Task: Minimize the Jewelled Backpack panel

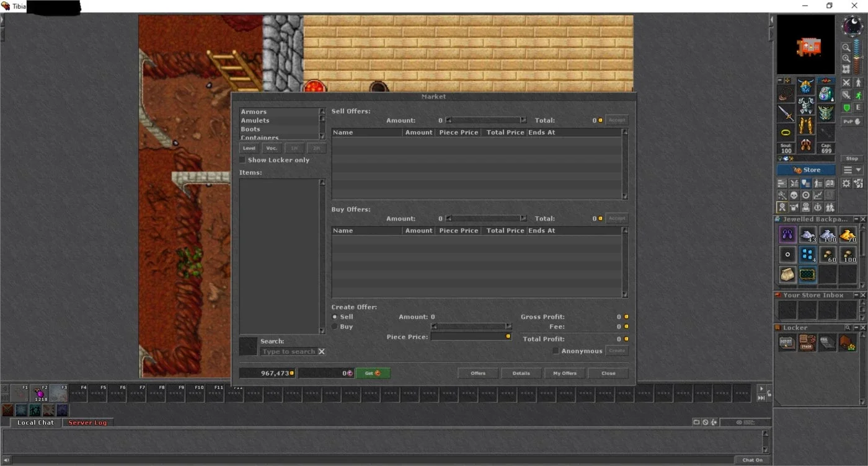Action: (x=856, y=219)
